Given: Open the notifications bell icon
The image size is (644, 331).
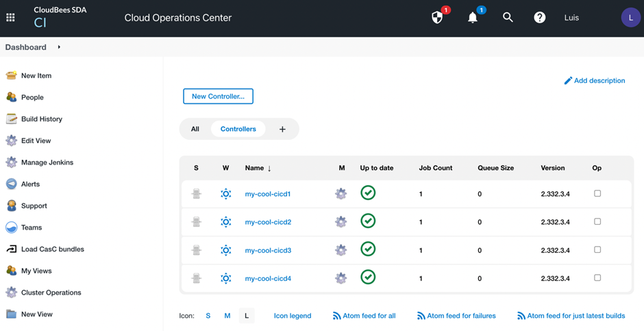Looking at the screenshot, I should (473, 17).
